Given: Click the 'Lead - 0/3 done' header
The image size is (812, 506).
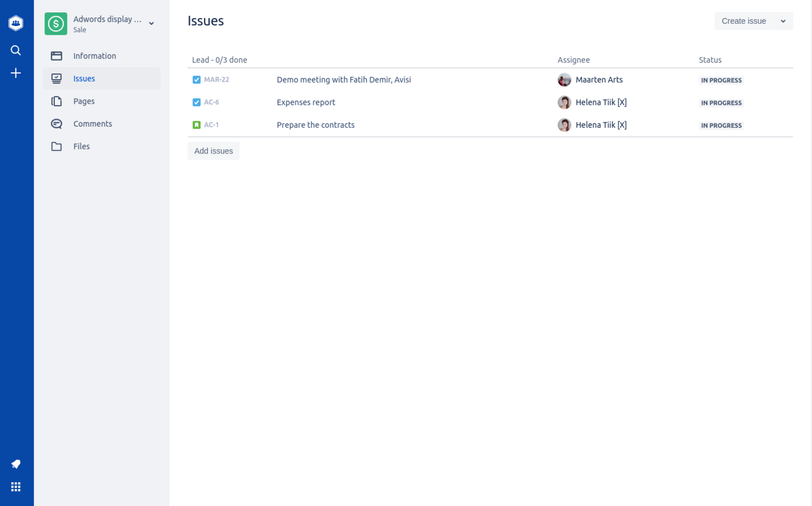Looking at the screenshot, I should (x=219, y=60).
